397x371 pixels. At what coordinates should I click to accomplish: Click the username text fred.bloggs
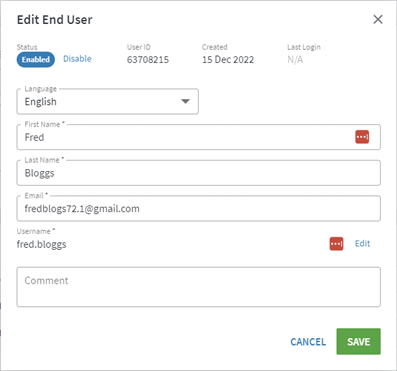[x=41, y=244]
